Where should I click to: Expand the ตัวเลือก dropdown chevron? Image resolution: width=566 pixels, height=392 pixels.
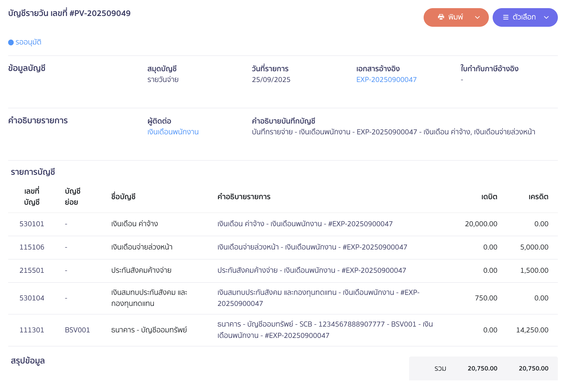[546, 17]
